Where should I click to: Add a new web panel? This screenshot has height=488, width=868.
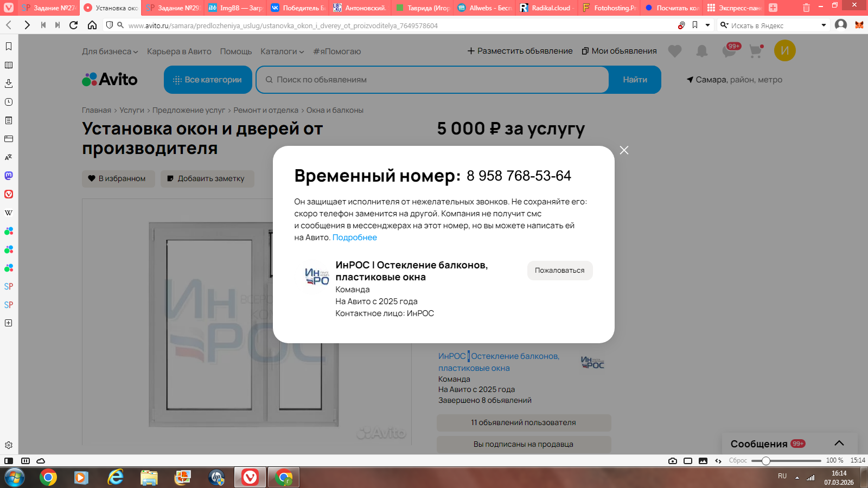(x=9, y=323)
